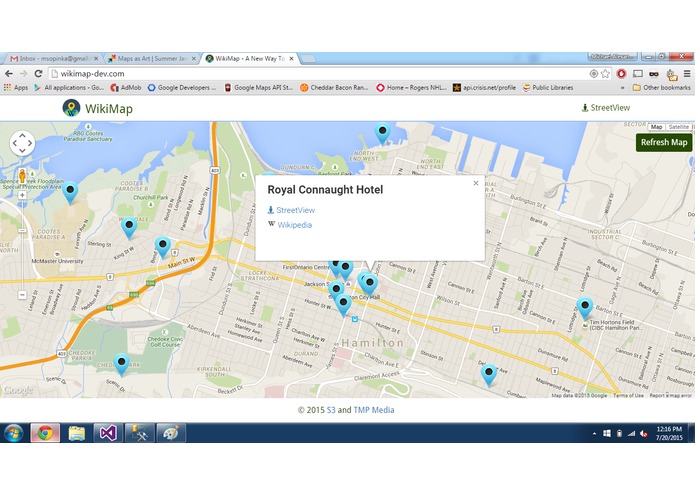The image size is (695, 494).
Task: Click the location target icon in address bar
Action: coord(593,74)
